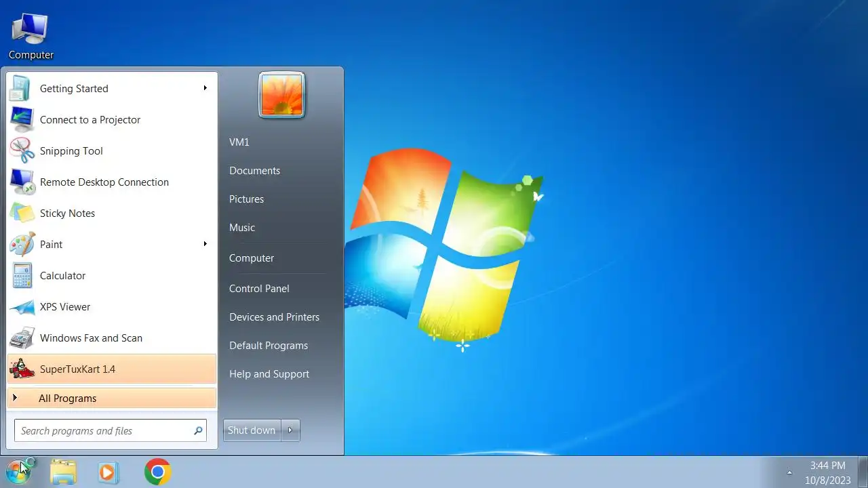Open Devices and Printers
868x488 pixels.
274,317
